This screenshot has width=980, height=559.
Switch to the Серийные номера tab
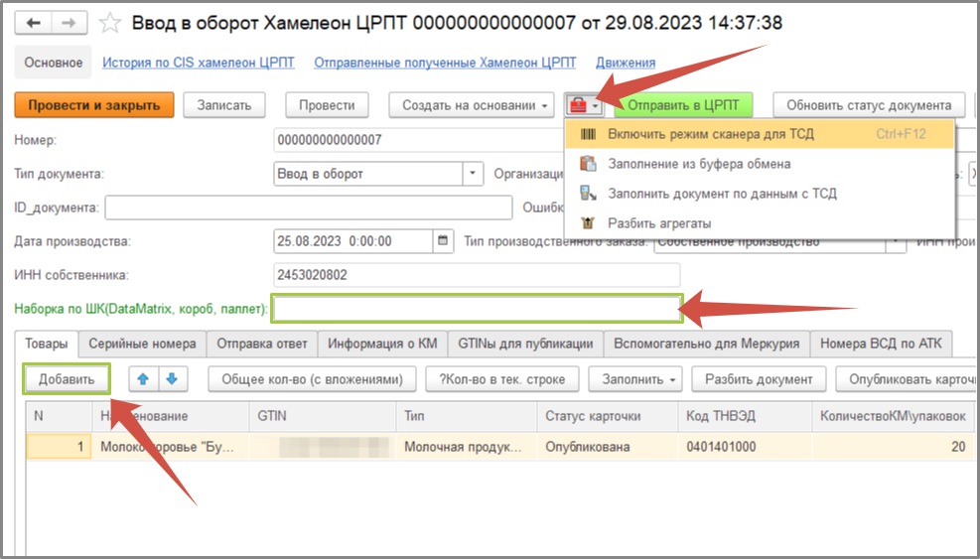pos(143,344)
